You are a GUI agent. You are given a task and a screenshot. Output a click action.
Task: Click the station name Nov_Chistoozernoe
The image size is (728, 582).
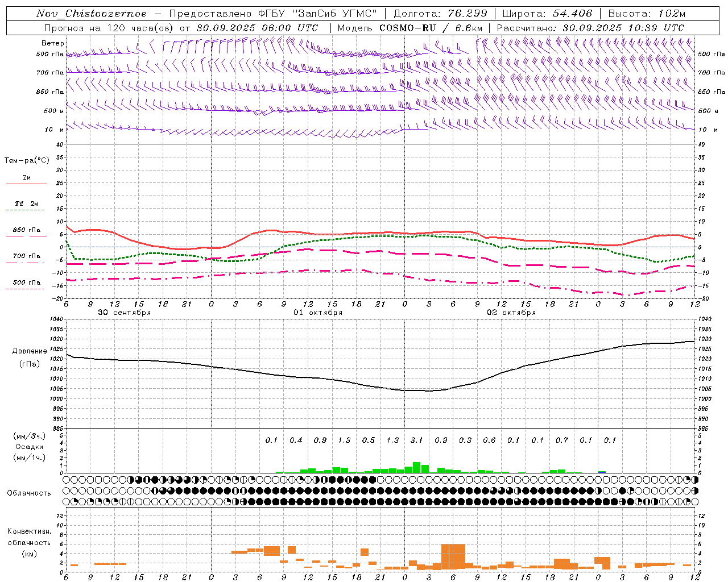coord(91,14)
